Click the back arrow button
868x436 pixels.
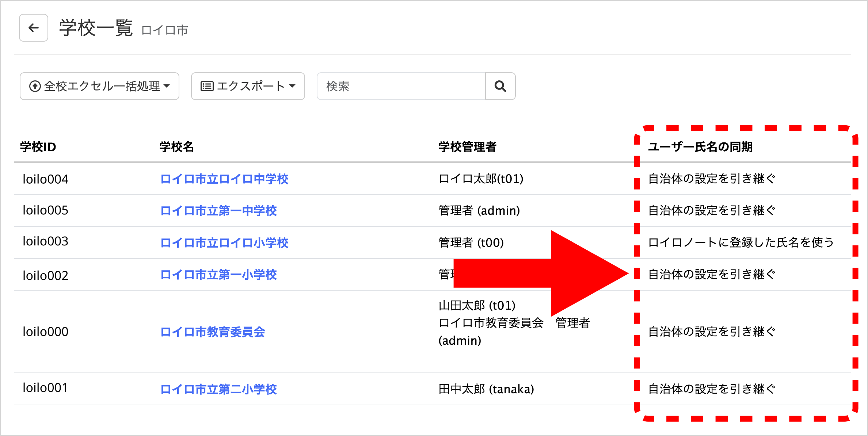pyautogui.click(x=34, y=28)
